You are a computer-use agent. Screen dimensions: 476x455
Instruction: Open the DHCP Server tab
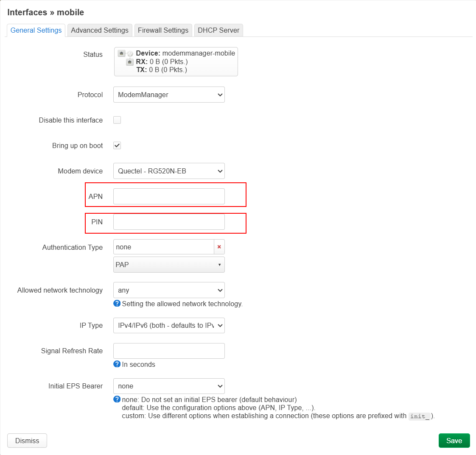[x=218, y=31]
